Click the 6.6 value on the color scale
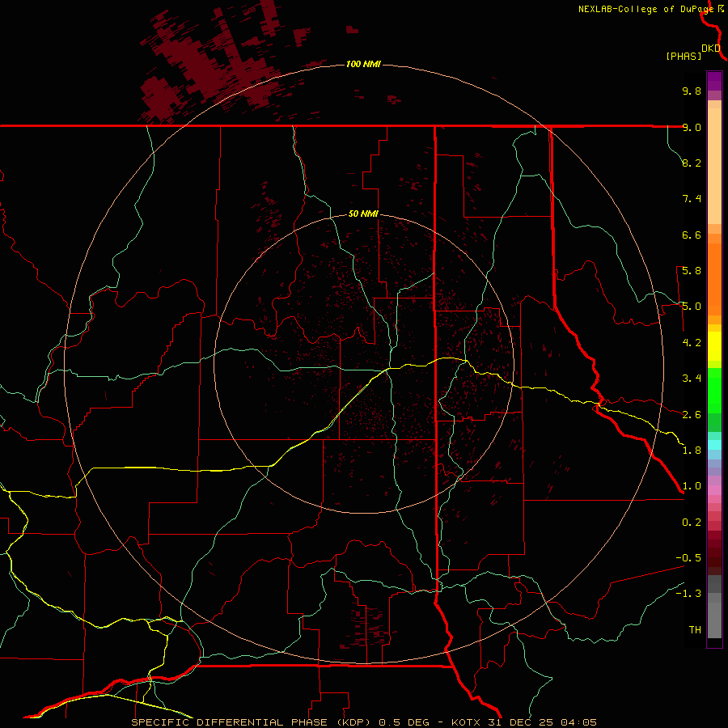The height and width of the screenshot is (728, 728). pos(692,235)
